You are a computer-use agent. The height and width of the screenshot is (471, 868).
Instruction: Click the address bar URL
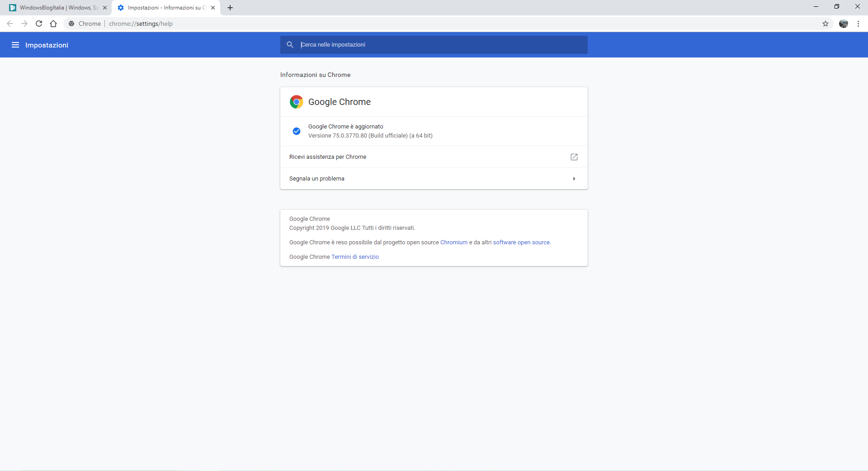click(141, 24)
